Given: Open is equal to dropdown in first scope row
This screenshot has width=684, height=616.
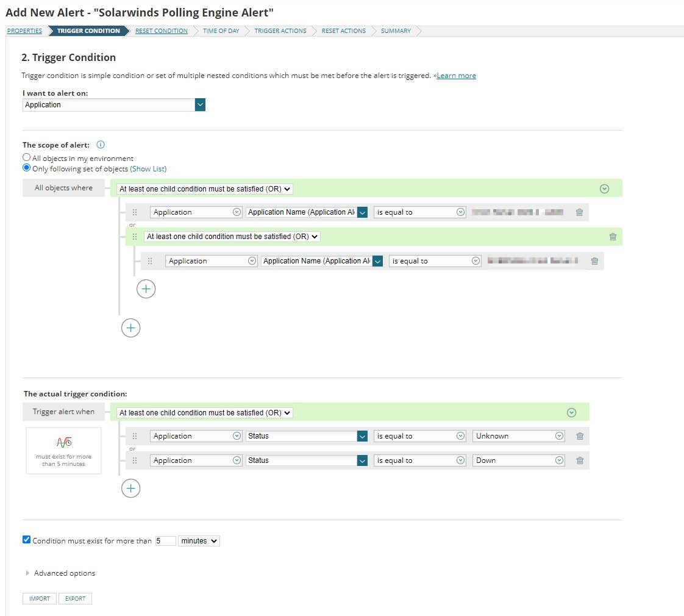Looking at the screenshot, I should tap(419, 212).
